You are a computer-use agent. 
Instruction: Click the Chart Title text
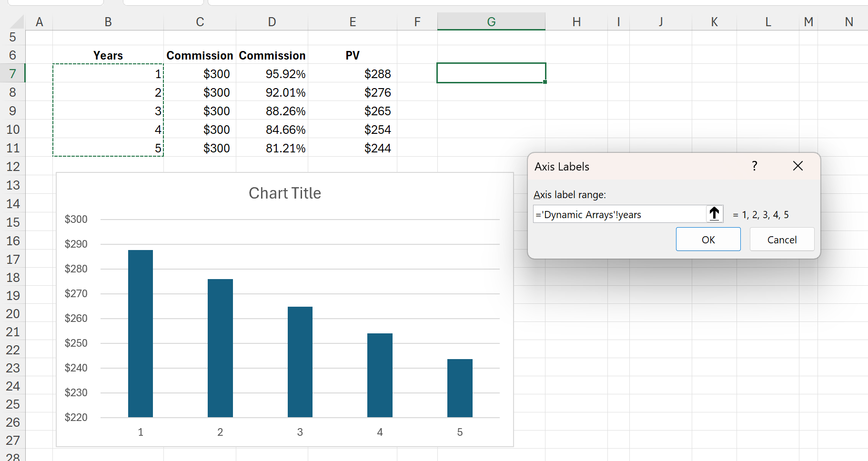(x=285, y=193)
